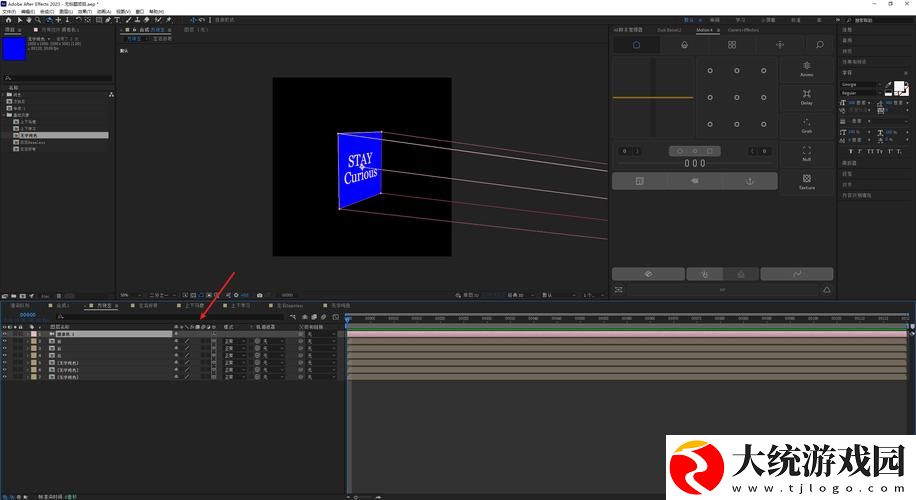The image size is (916, 500).
Task: Open parent dropdown for timeline layer 4
Action: 321,355
